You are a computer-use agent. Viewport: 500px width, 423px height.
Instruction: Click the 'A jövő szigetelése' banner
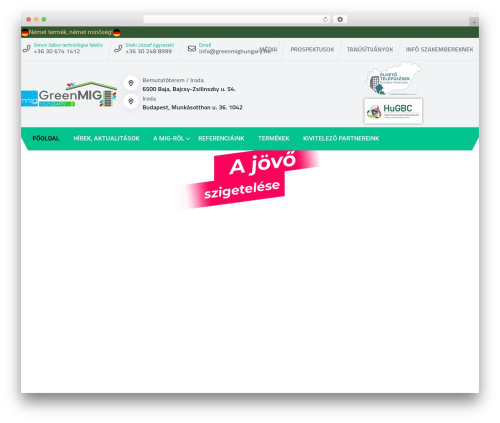point(249,179)
